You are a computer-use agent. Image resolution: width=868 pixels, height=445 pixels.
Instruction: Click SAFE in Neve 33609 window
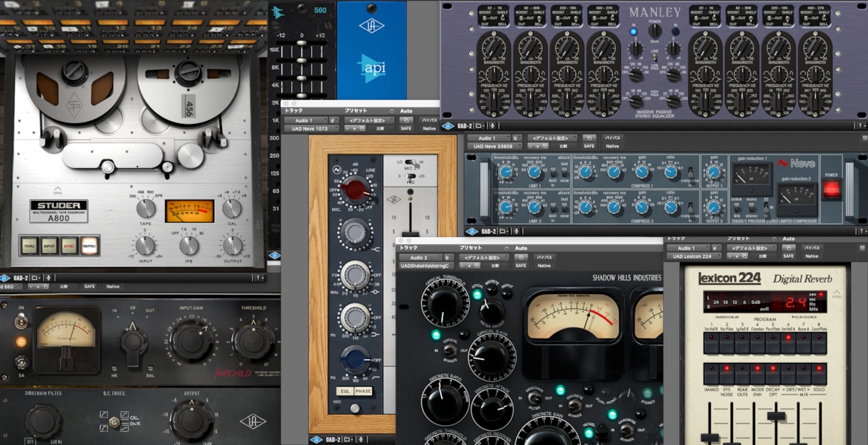tap(588, 146)
